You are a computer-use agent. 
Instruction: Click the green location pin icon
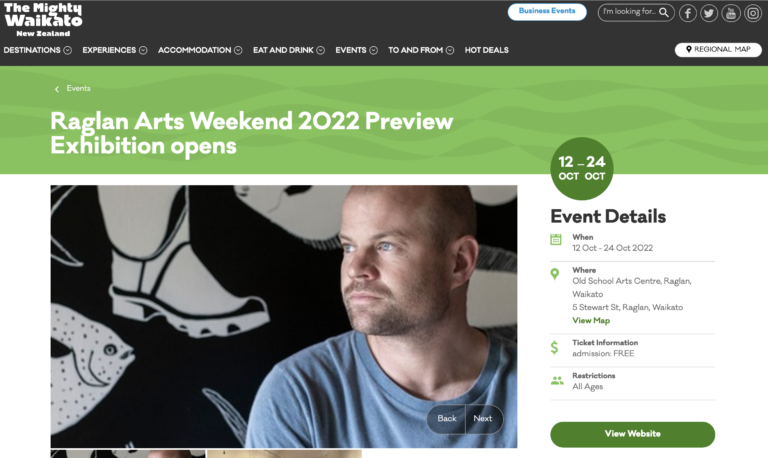(x=554, y=274)
